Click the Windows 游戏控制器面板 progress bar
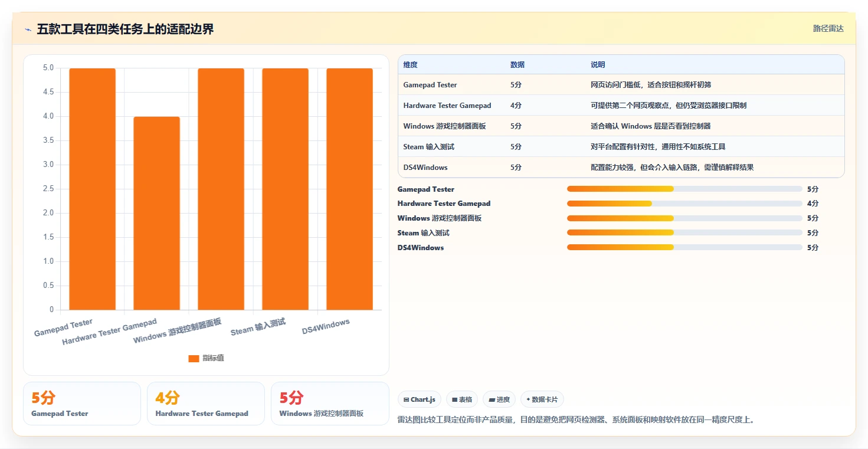Screen dimensions: 868x449 click(684, 218)
